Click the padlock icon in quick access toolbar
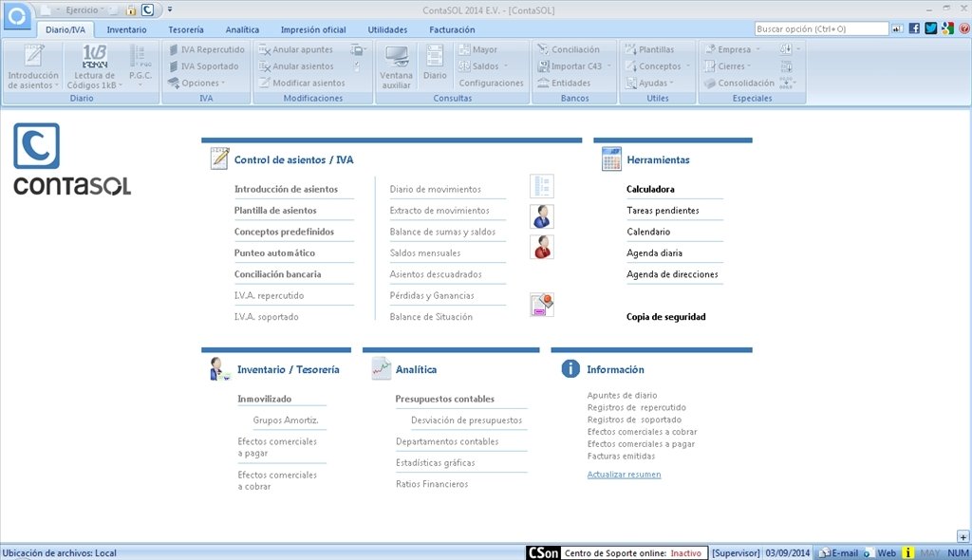Image resolution: width=972 pixels, height=560 pixels. point(131,9)
